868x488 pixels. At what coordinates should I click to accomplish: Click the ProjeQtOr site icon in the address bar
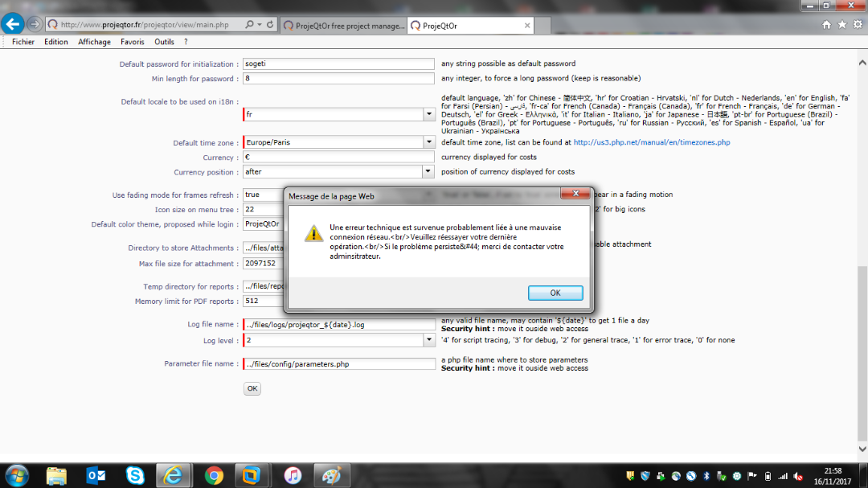52,24
